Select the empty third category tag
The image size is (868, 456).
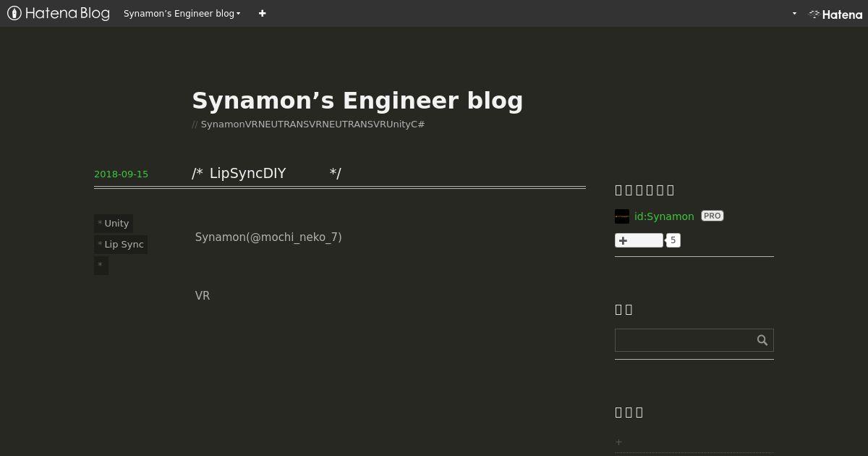101,265
